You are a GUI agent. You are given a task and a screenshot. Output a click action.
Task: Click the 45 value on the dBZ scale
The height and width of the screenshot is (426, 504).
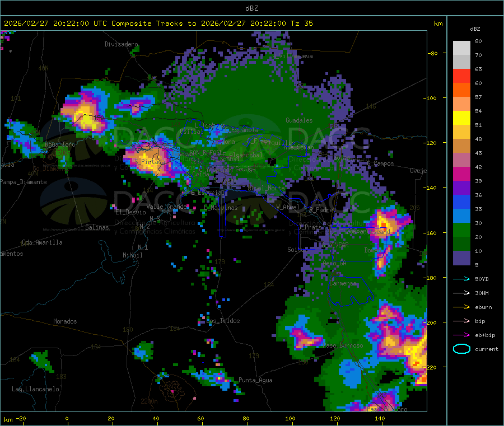click(478, 153)
